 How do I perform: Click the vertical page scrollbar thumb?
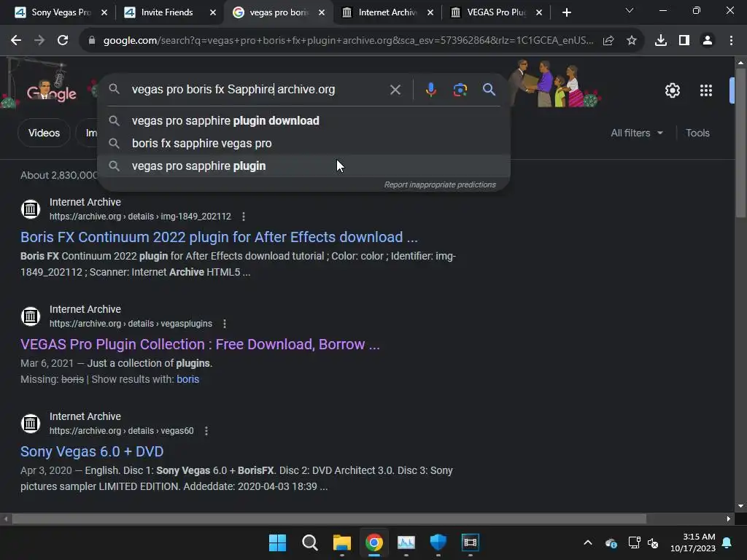[x=740, y=143]
